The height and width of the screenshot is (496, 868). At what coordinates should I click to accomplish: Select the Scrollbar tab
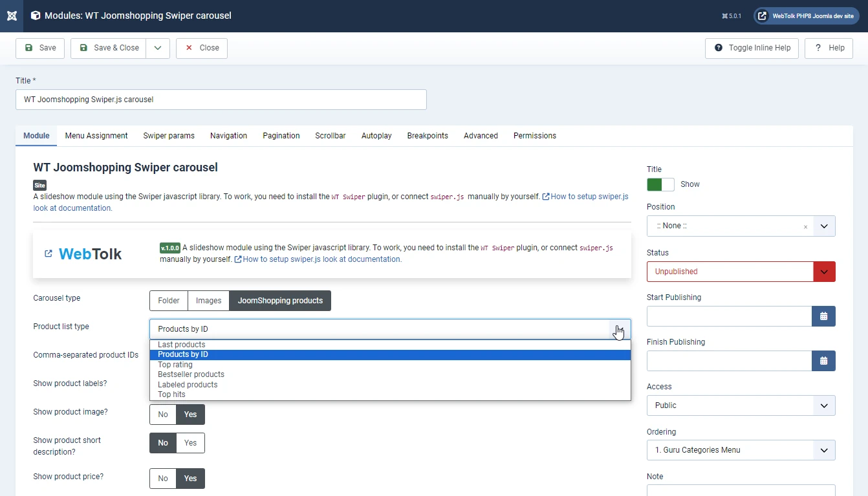coord(331,136)
